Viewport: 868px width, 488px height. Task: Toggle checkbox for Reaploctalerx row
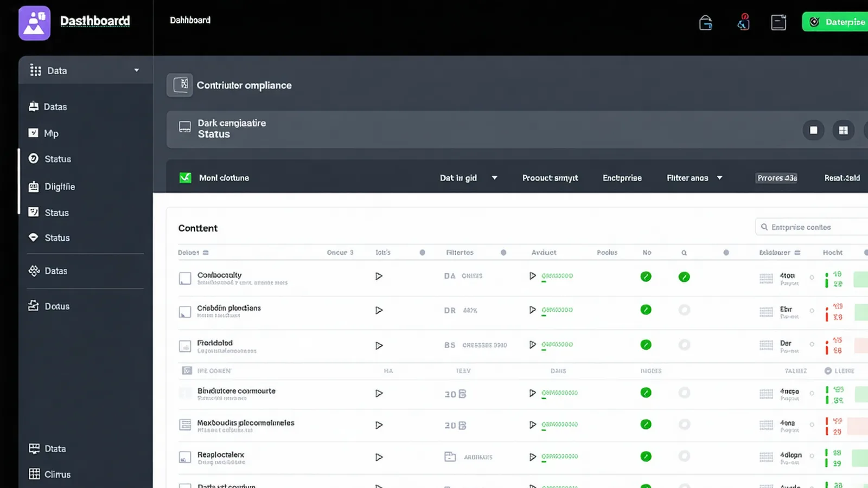[x=185, y=457]
